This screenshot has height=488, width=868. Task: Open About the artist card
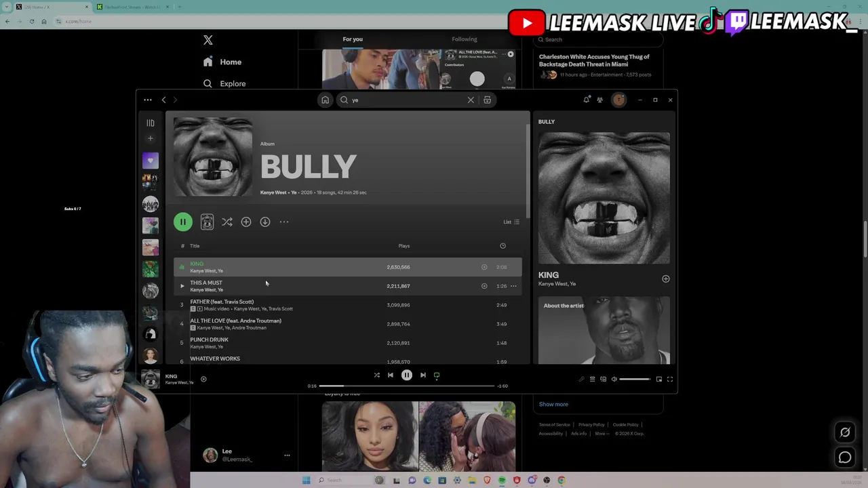tap(604, 330)
